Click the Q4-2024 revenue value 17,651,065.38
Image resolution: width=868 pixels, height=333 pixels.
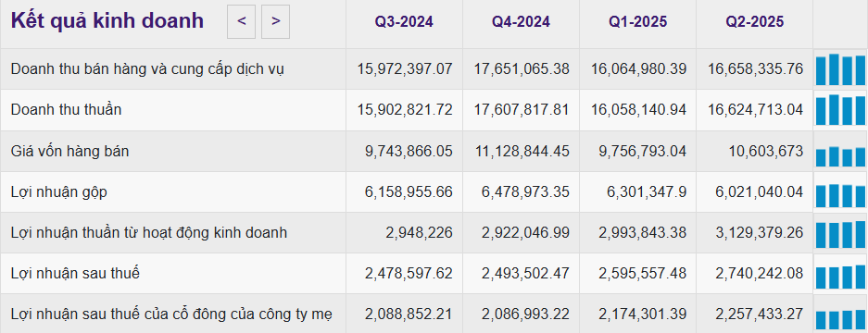[x=522, y=68]
